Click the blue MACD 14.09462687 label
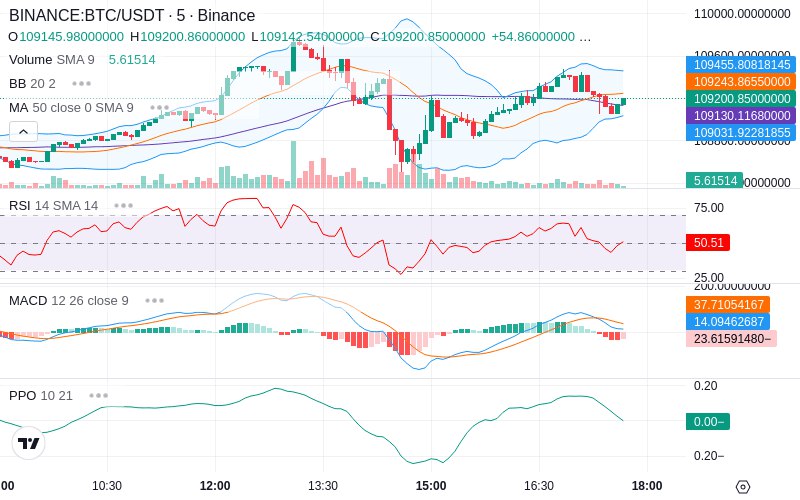This screenshot has height=500, width=800. pos(728,321)
